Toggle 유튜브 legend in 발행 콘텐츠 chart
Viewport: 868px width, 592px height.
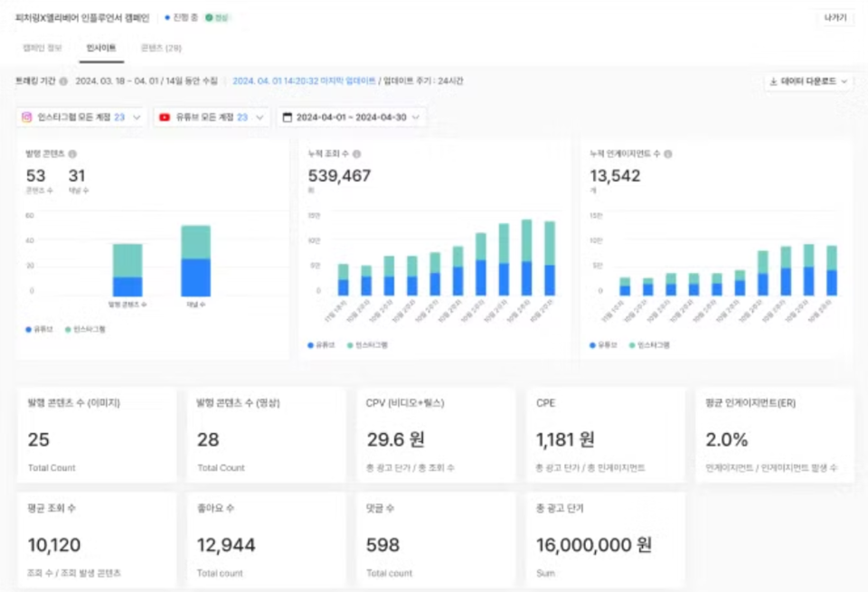38,330
